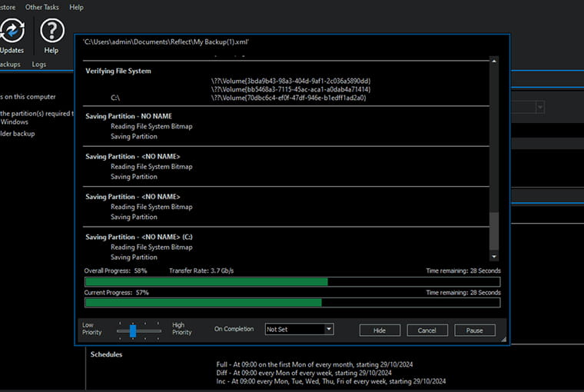Click the log scrollbar up arrow
This screenshot has height=392, width=584.
pyautogui.click(x=494, y=61)
